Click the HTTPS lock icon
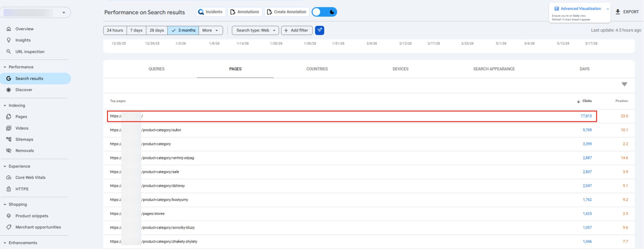 [9, 189]
